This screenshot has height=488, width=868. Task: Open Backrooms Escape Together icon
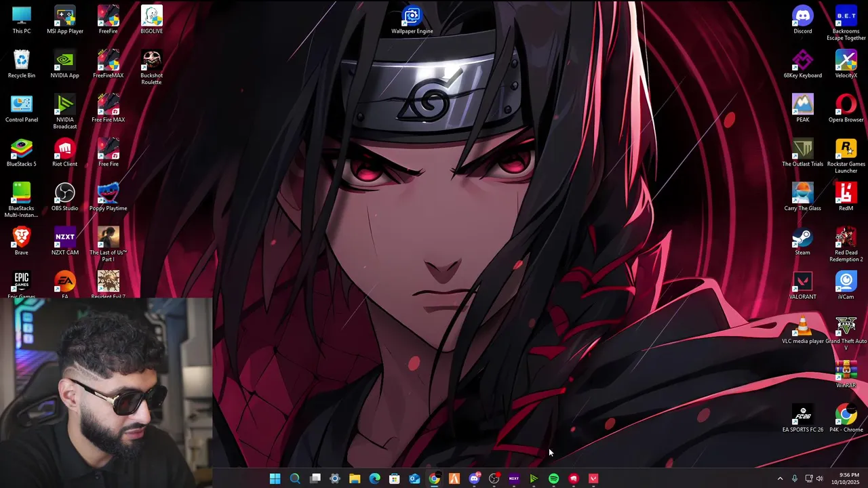tap(846, 23)
